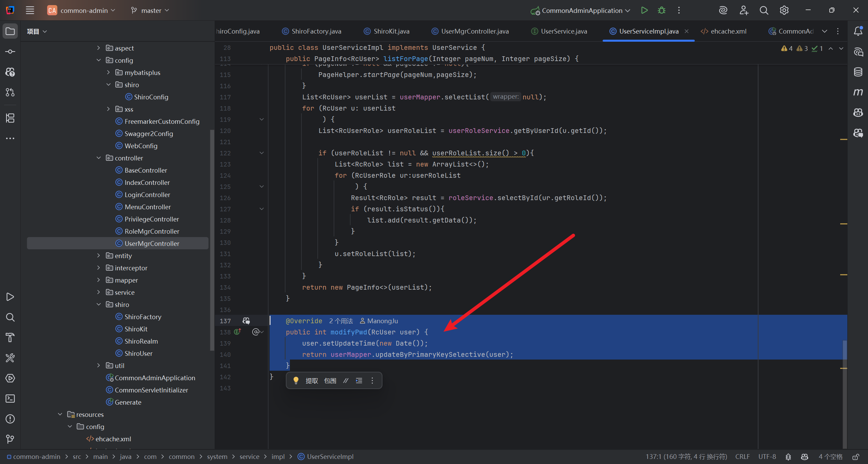
Task: Collapse the config folder
Action: tap(99, 60)
